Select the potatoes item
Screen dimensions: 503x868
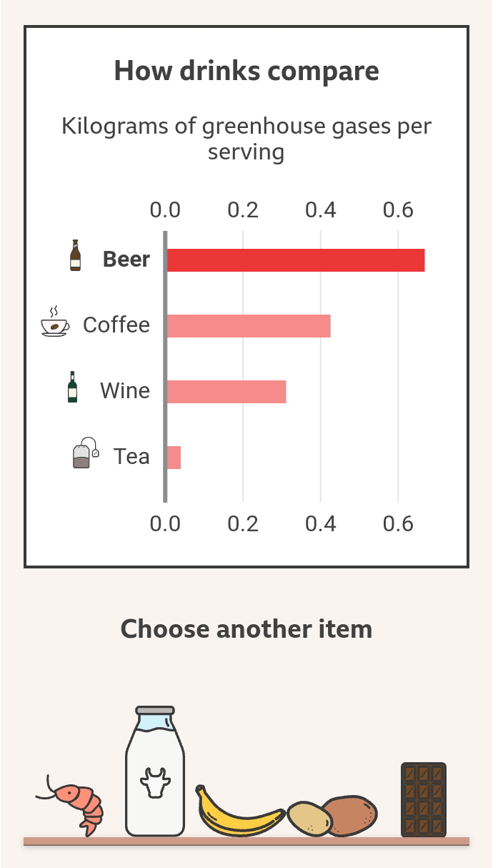pos(333,816)
